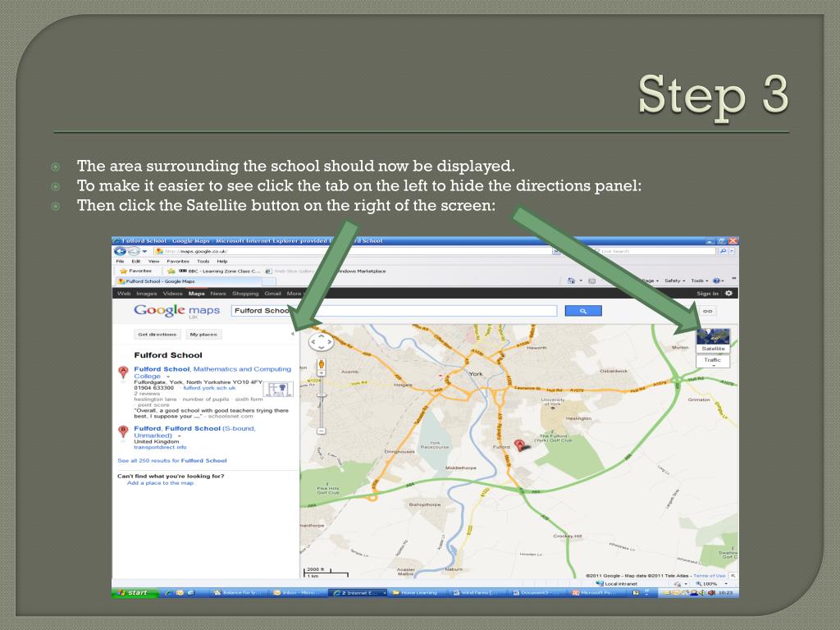This screenshot has height=630, width=840.
Task: Open the File menu
Action: [x=120, y=262]
